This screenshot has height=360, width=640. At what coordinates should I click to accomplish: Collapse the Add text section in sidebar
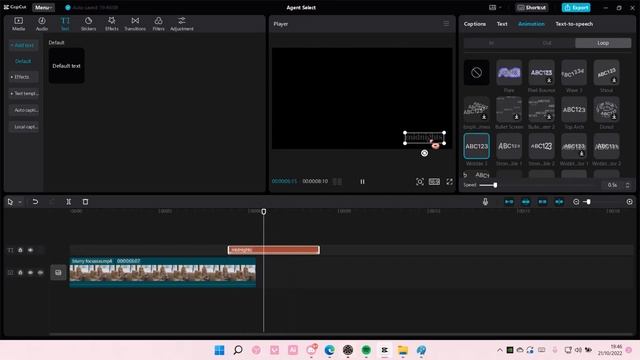[x=23, y=45]
